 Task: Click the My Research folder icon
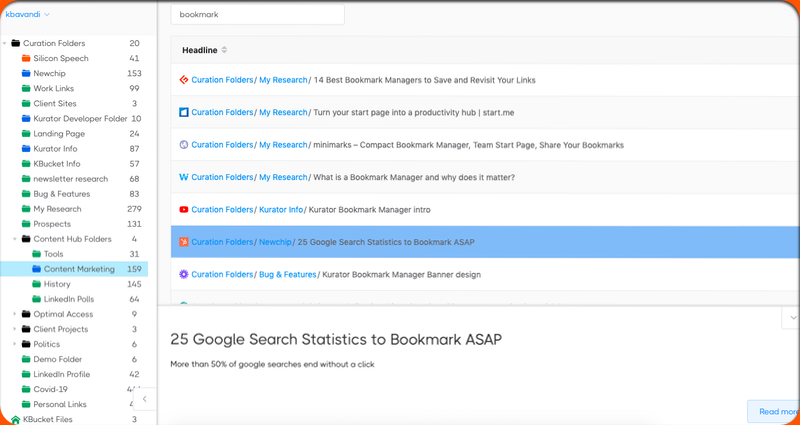click(x=26, y=209)
